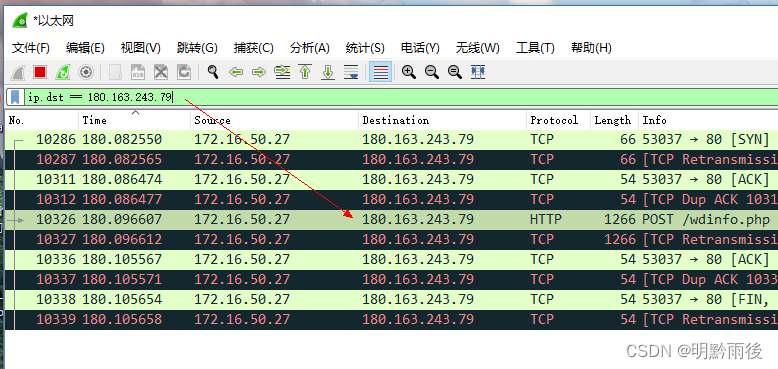Sort by the Length column header
Screen dimensions: 778x369
coord(614,121)
